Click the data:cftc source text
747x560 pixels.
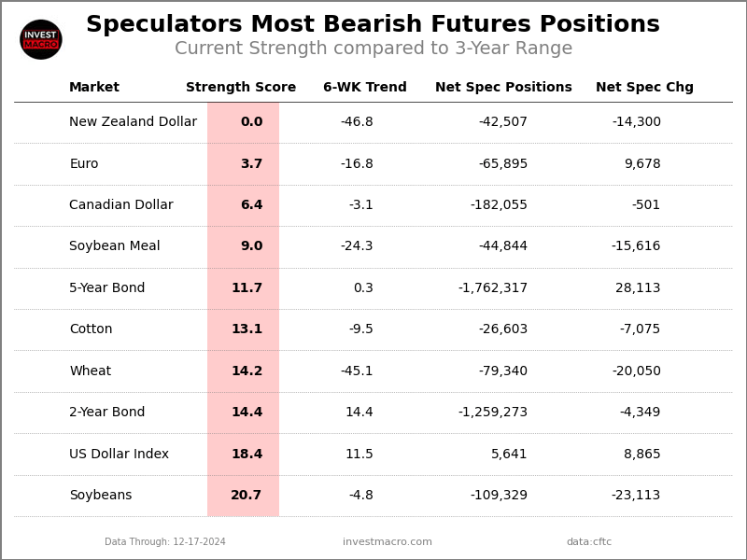(589, 542)
